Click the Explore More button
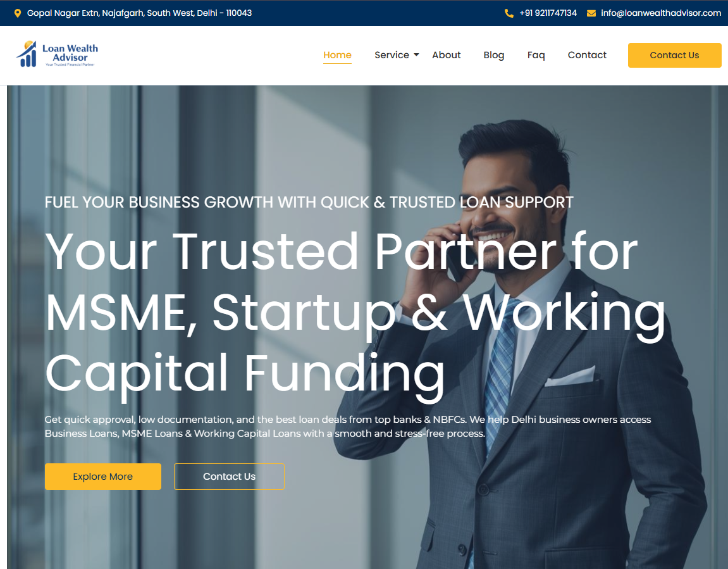 (103, 477)
